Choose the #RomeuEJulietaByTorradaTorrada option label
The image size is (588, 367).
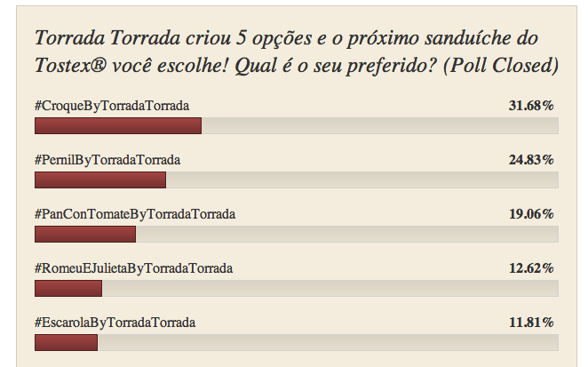pos(133,268)
